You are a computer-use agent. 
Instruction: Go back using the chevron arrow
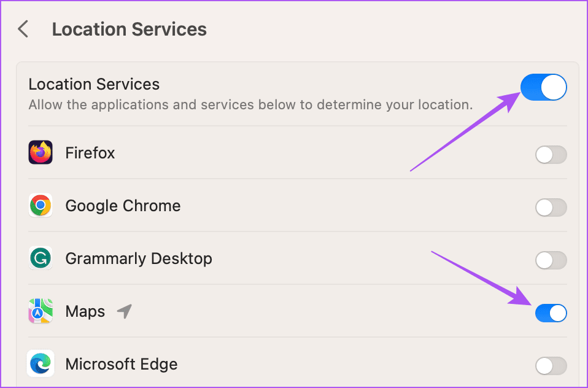[x=23, y=29]
